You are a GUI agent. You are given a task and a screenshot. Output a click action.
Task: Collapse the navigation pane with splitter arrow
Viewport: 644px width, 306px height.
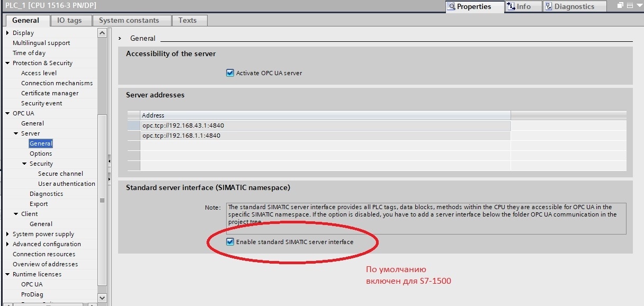[x=110, y=159]
